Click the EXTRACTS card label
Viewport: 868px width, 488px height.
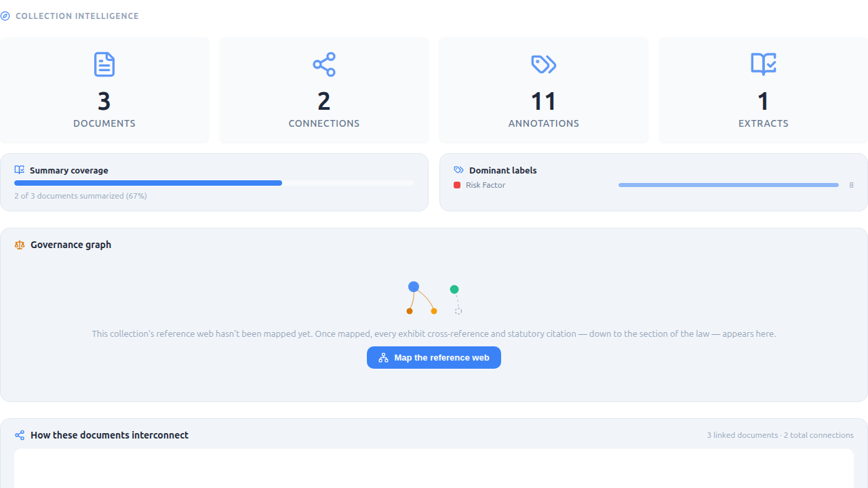click(764, 123)
